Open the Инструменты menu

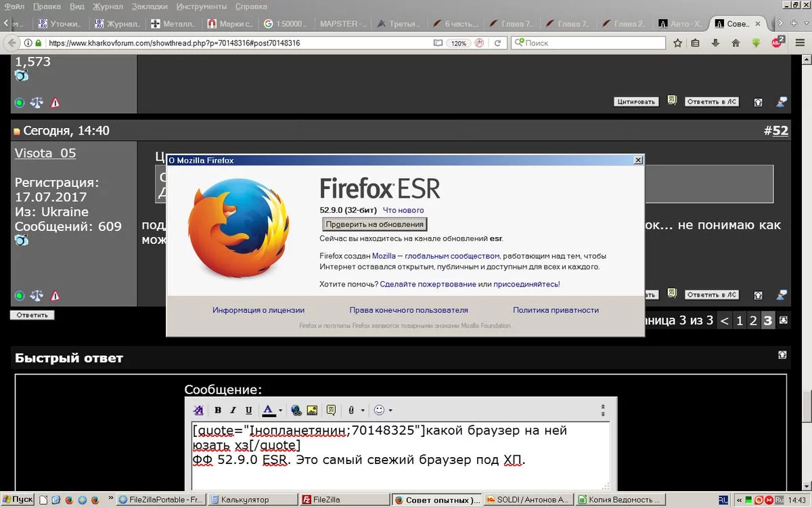coord(202,6)
